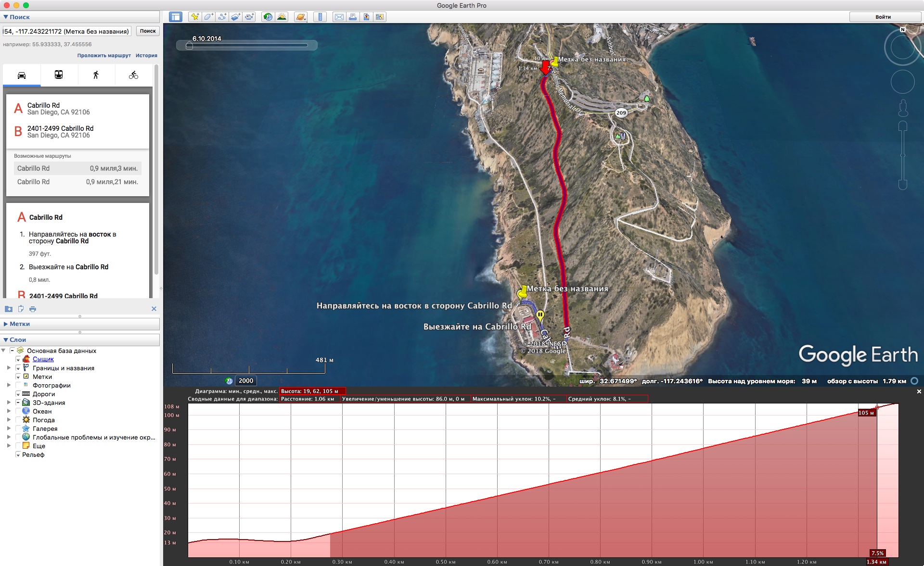Screen dimensions: 924x566
Task: Collapse the Поиск panel header
Action: coord(80,17)
